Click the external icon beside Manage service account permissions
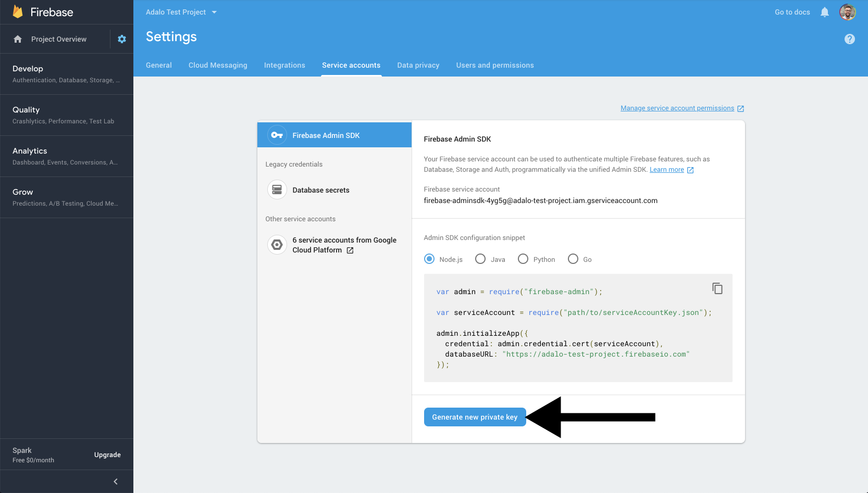 click(x=741, y=109)
